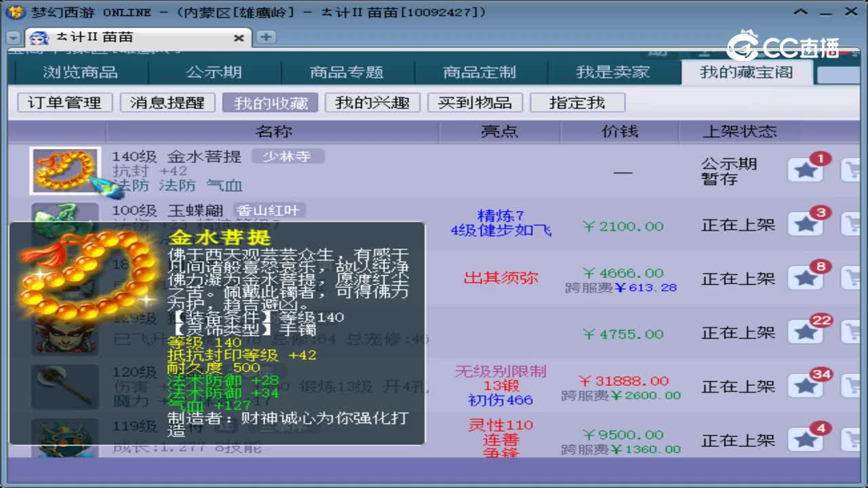Click price ¥9500.00
The height and width of the screenshot is (488, 868).
tap(623, 434)
